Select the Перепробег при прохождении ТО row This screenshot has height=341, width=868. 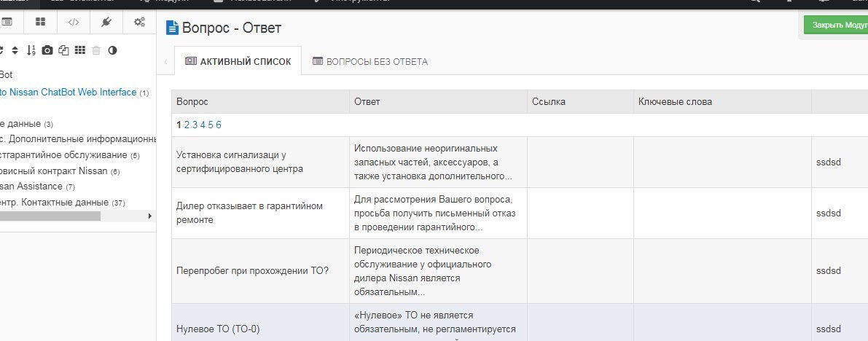coord(252,272)
